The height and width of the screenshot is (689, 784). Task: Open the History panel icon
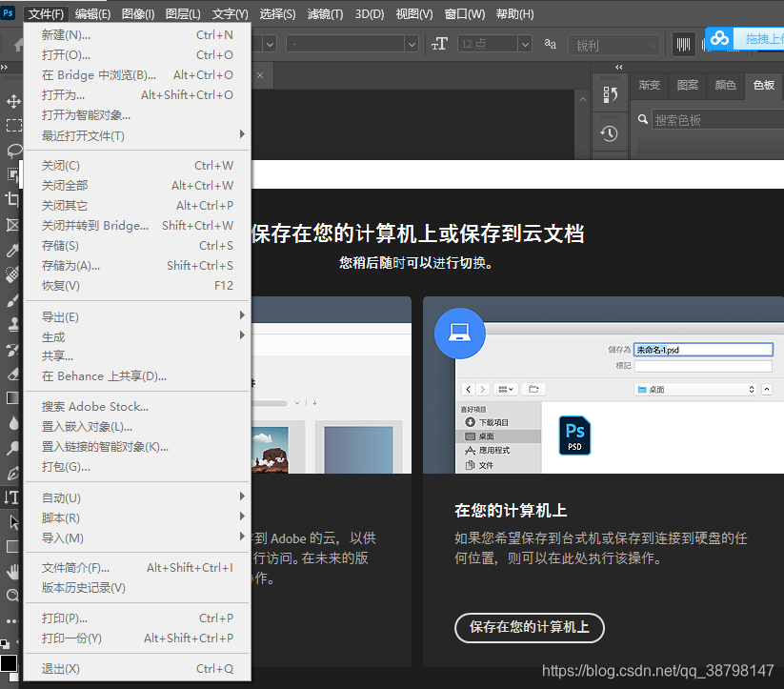[610, 94]
